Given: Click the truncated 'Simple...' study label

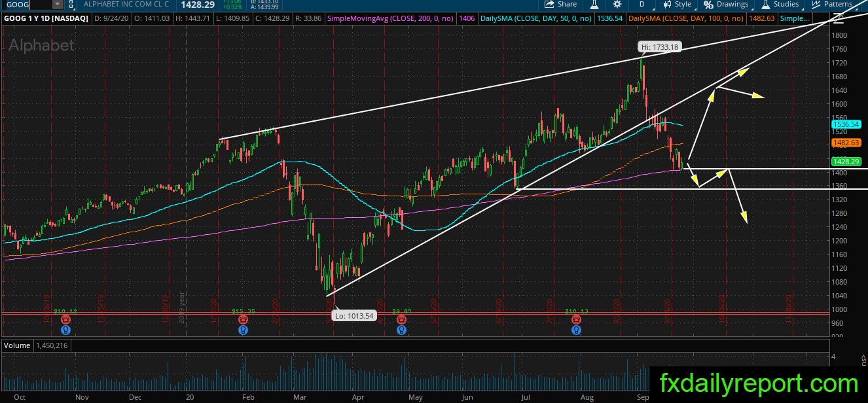Looking at the screenshot, I should pos(796,18).
